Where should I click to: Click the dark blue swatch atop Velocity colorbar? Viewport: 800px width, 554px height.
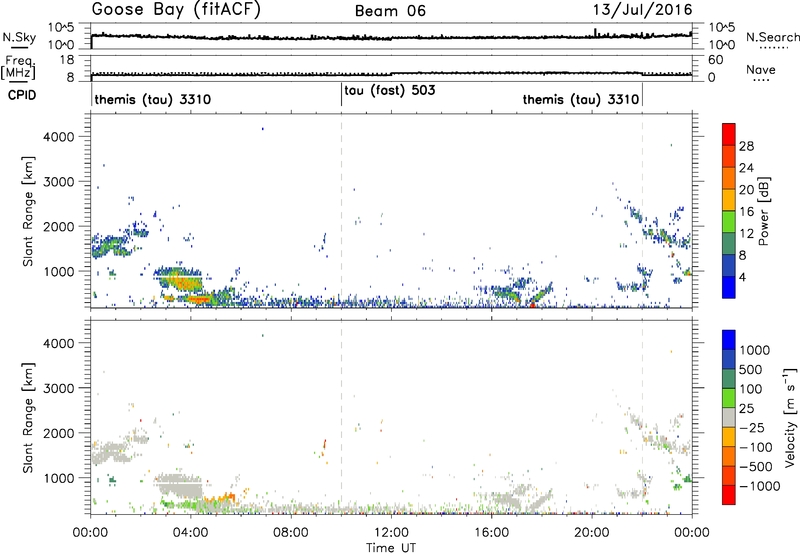coord(729,340)
